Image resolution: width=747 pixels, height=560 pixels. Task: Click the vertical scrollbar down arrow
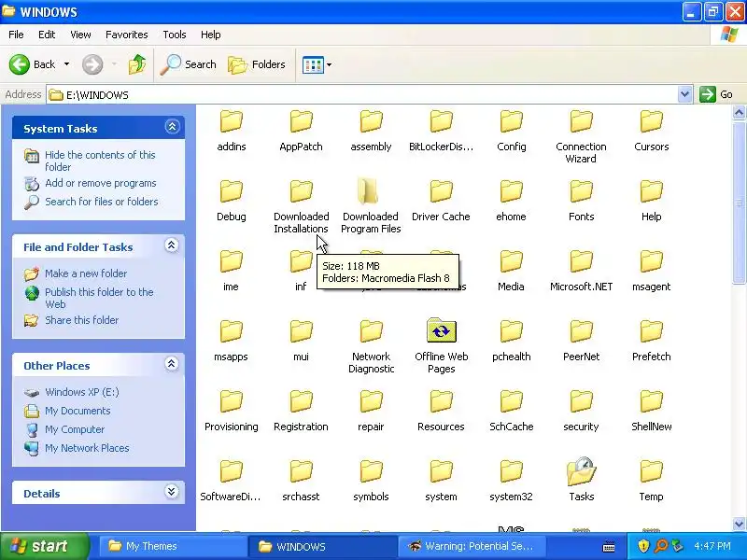739,524
